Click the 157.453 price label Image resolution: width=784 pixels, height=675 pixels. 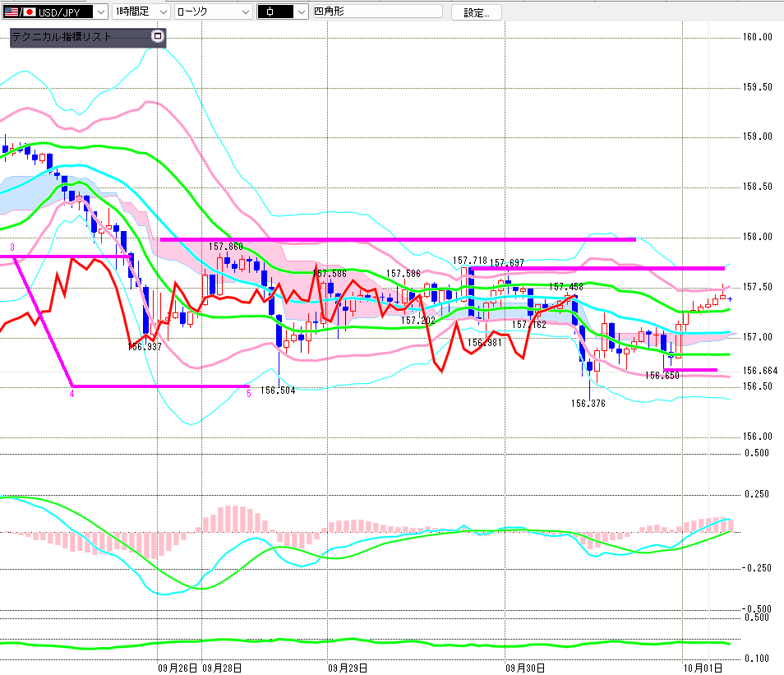(x=566, y=287)
